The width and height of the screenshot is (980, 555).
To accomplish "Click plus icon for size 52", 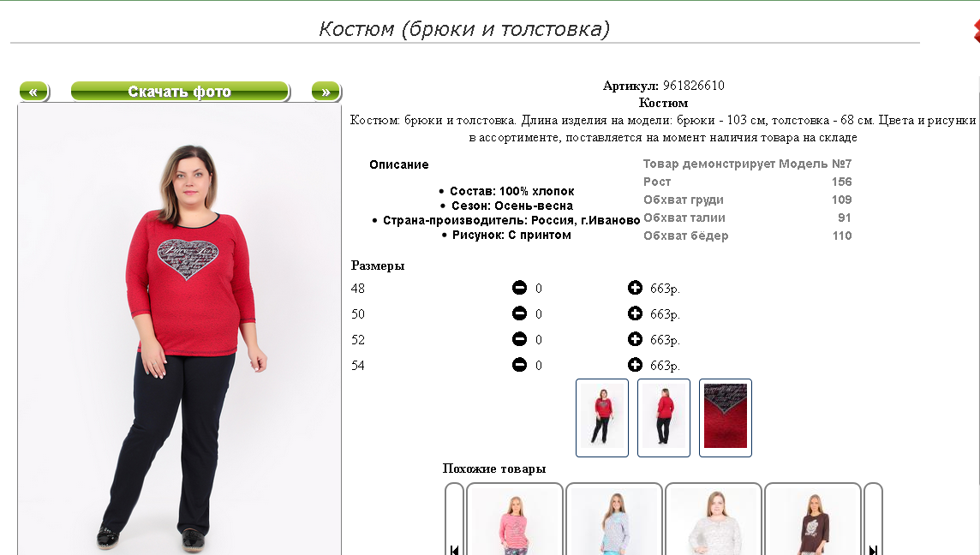I will pyautogui.click(x=635, y=339).
